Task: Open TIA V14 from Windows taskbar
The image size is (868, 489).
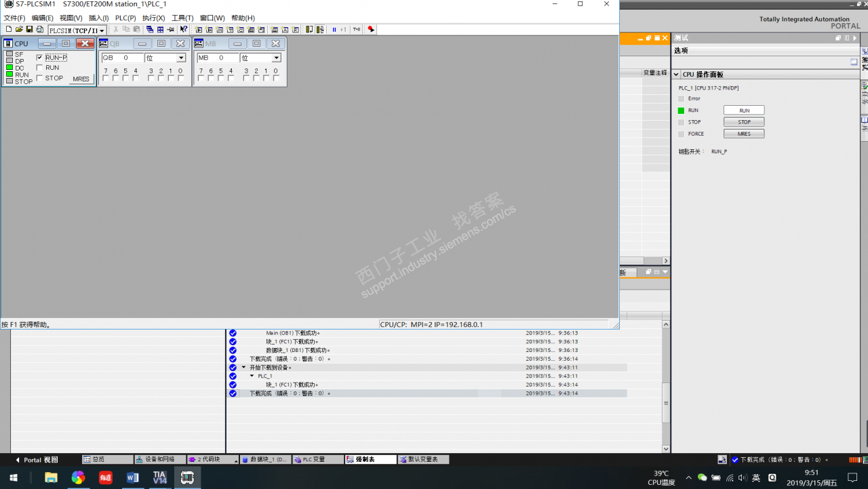Action: tap(159, 477)
